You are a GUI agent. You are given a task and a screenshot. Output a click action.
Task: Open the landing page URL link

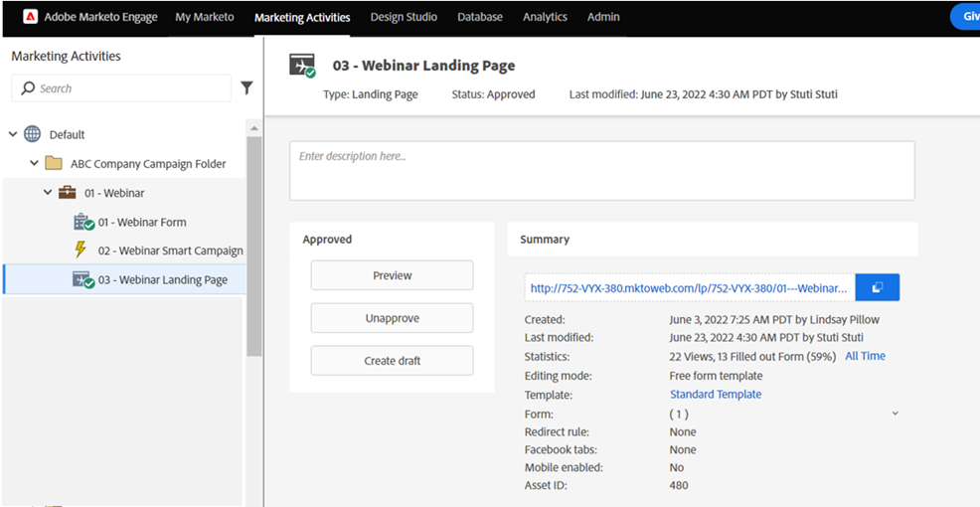[689, 288]
